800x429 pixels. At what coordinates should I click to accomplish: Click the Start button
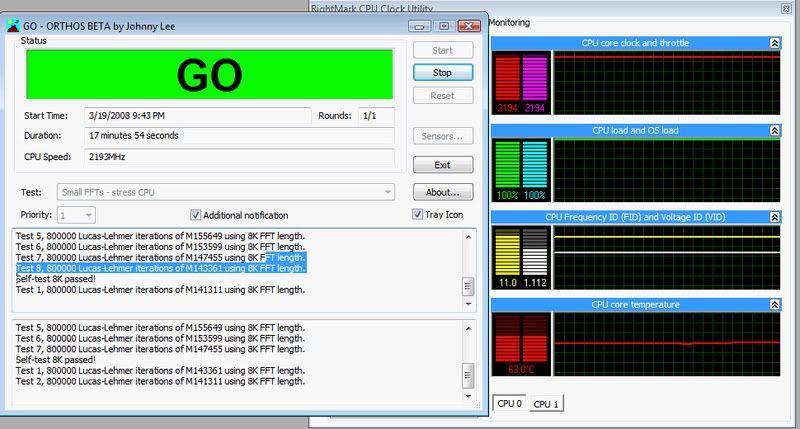click(x=442, y=50)
